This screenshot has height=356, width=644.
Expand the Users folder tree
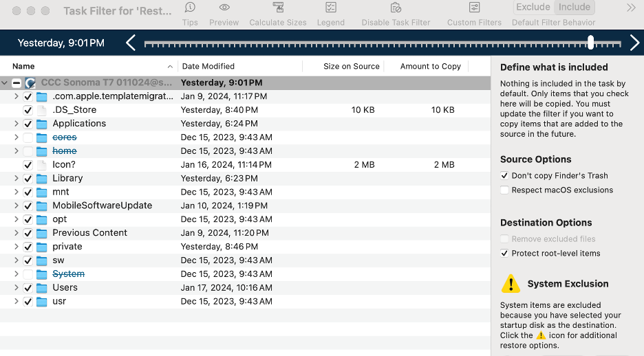[x=16, y=288]
